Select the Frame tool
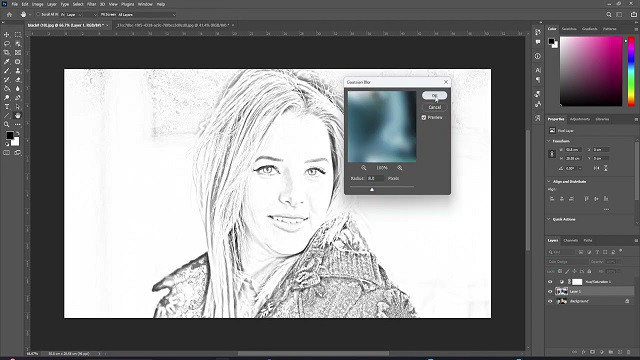This screenshot has width=640, height=360. 18,53
